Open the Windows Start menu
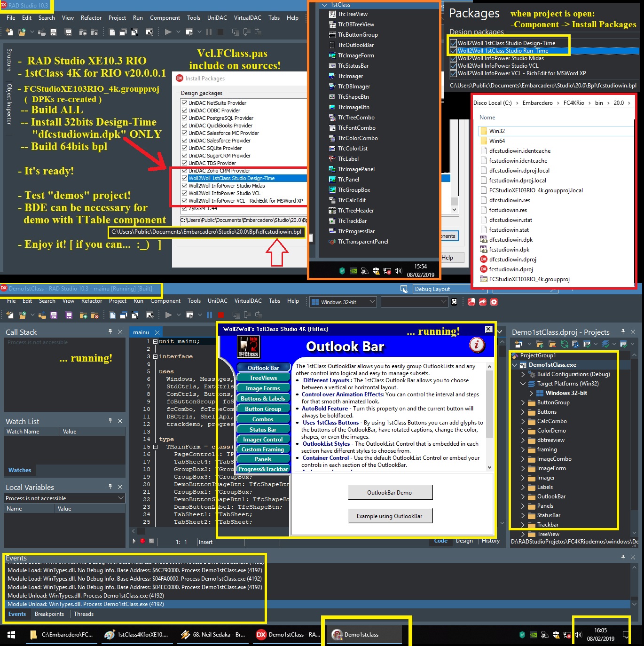 (x=11, y=635)
